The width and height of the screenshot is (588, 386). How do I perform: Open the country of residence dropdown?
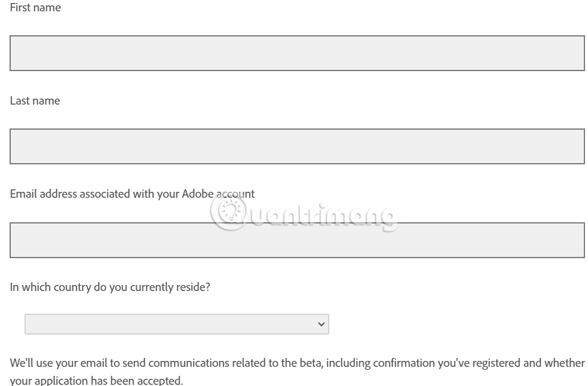(x=176, y=324)
